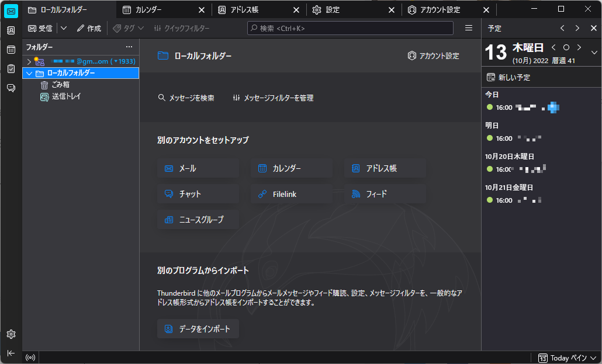602x364 pixels.
Task: Open the Calendar space sidebar icon
Action: click(x=11, y=50)
